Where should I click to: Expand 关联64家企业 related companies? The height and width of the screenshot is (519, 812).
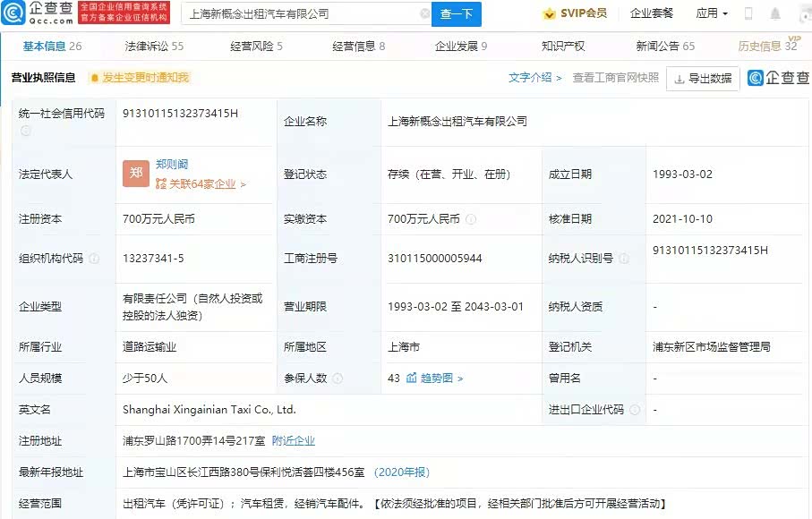click(x=201, y=184)
